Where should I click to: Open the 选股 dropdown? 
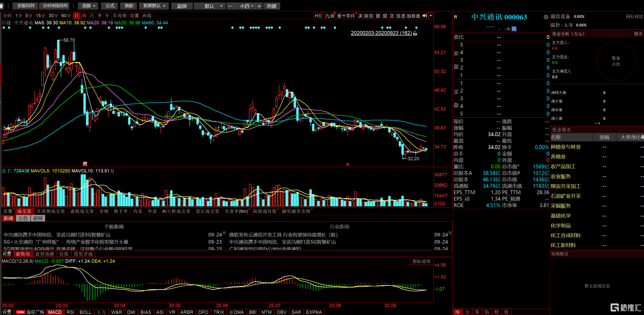point(89,6)
